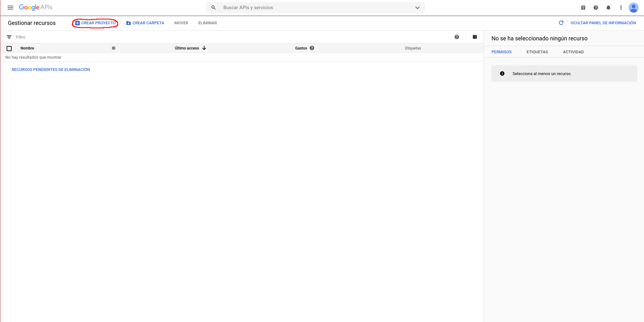Switch to the Actividad tab
The width and height of the screenshot is (644, 322).
(573, 52)
